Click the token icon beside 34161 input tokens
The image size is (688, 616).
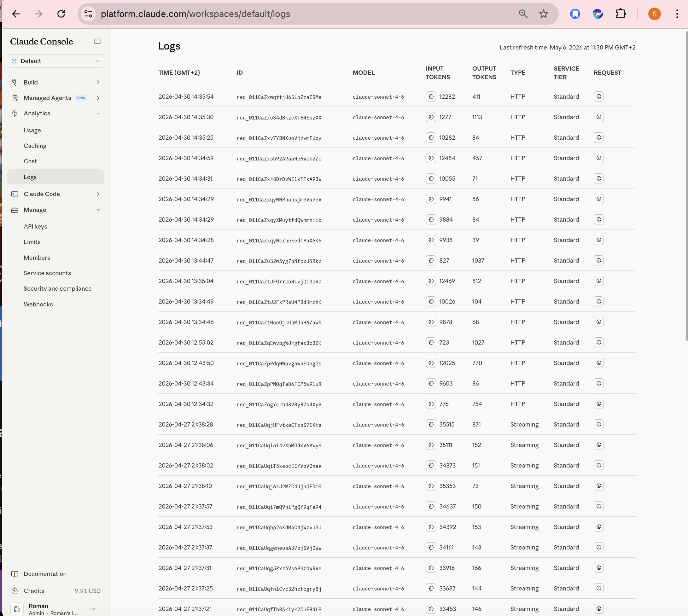[x=431, y=547]
